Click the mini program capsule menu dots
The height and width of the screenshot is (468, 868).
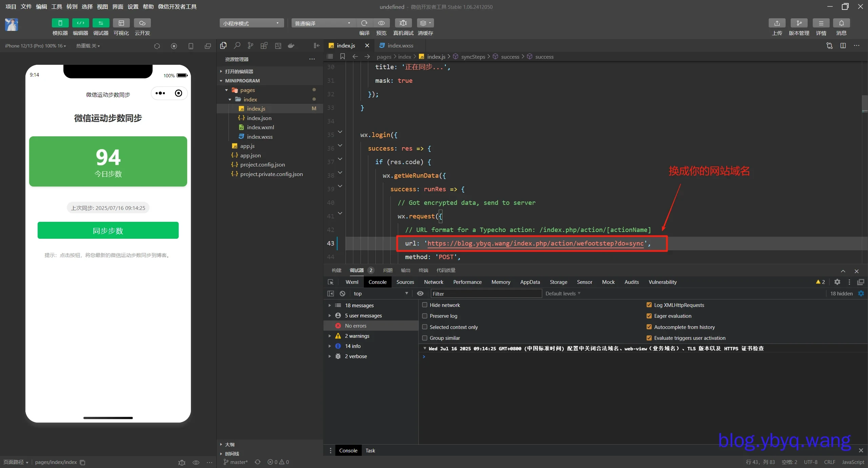pyautogui.click(x=160, y=93)
